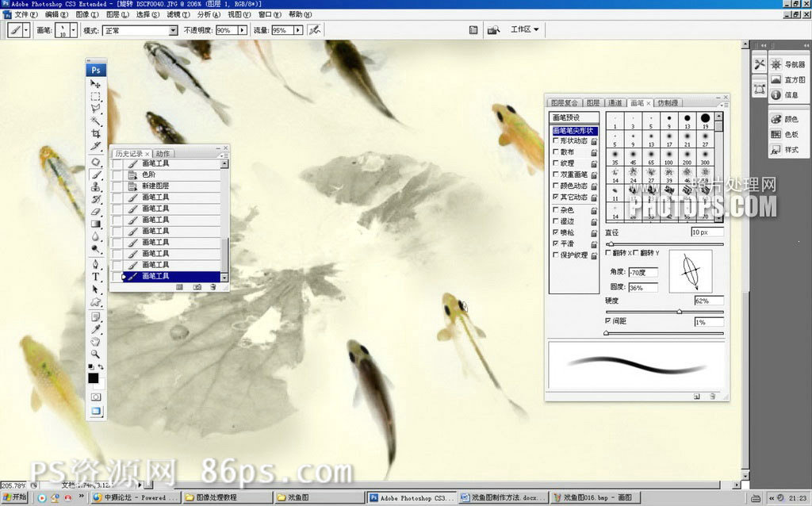Swap foreground and background colors
Viewport: 812px width, 506px height.
click(101, 366)
